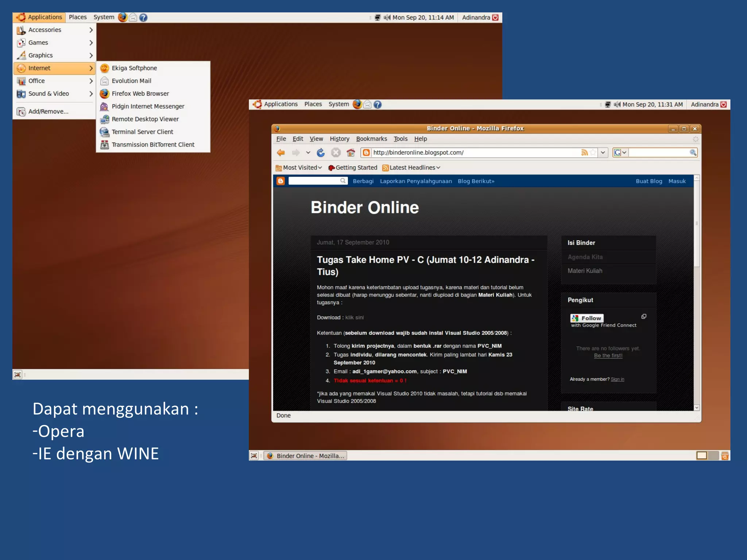Click the RSS feed icon in address bar
Screen dimensions: 747x560
click(584, 153)
